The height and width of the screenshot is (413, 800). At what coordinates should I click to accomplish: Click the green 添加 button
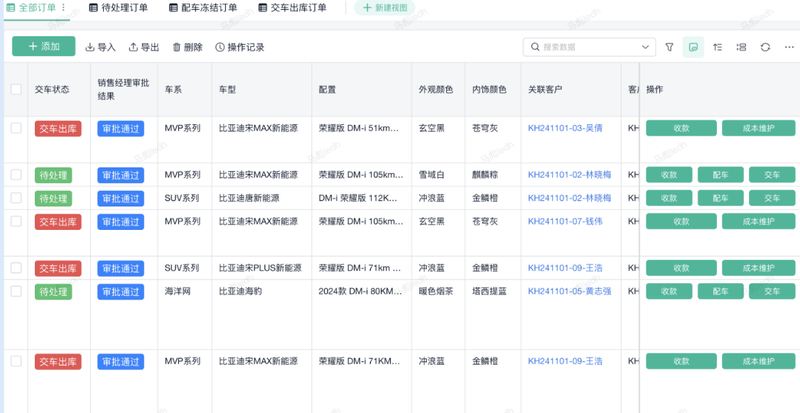(x=43, y=46)
